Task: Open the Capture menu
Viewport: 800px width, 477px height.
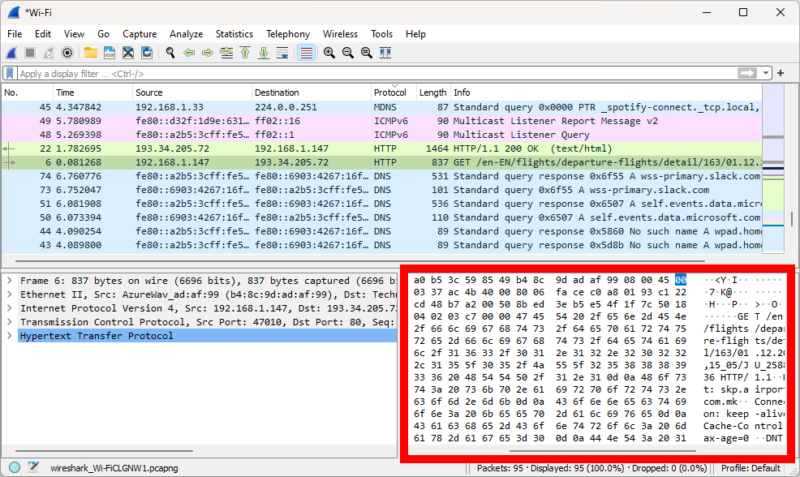Action: 139,34
